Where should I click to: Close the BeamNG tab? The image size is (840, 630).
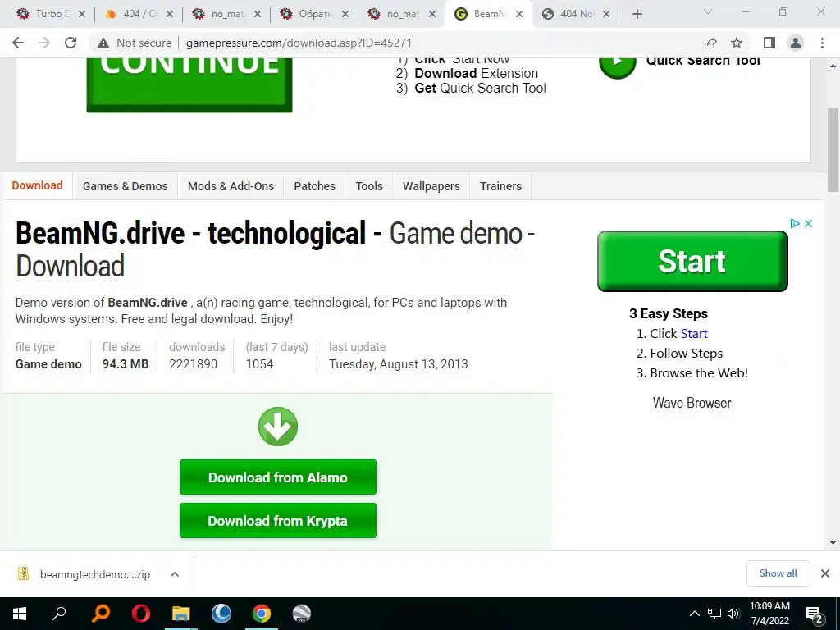[519, 15]
